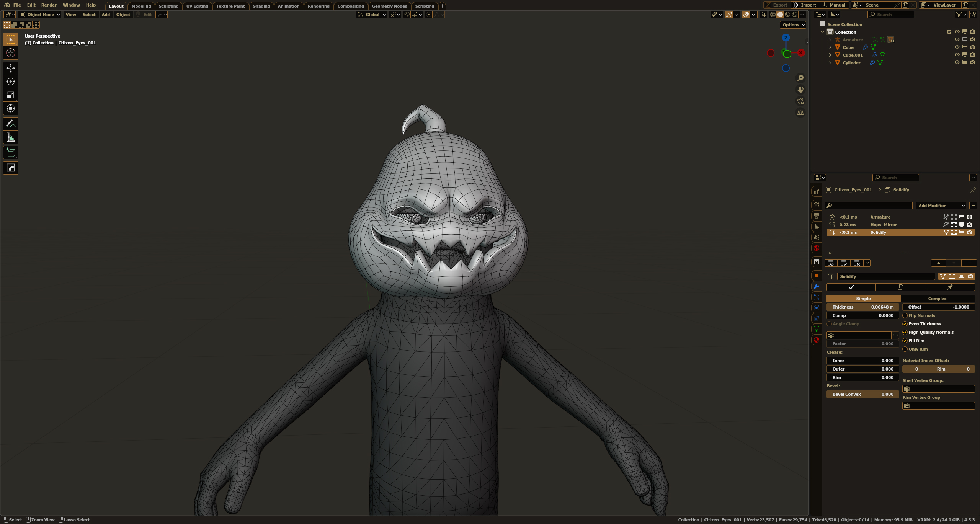Open the Modifiers properties tab

[817, 286]
